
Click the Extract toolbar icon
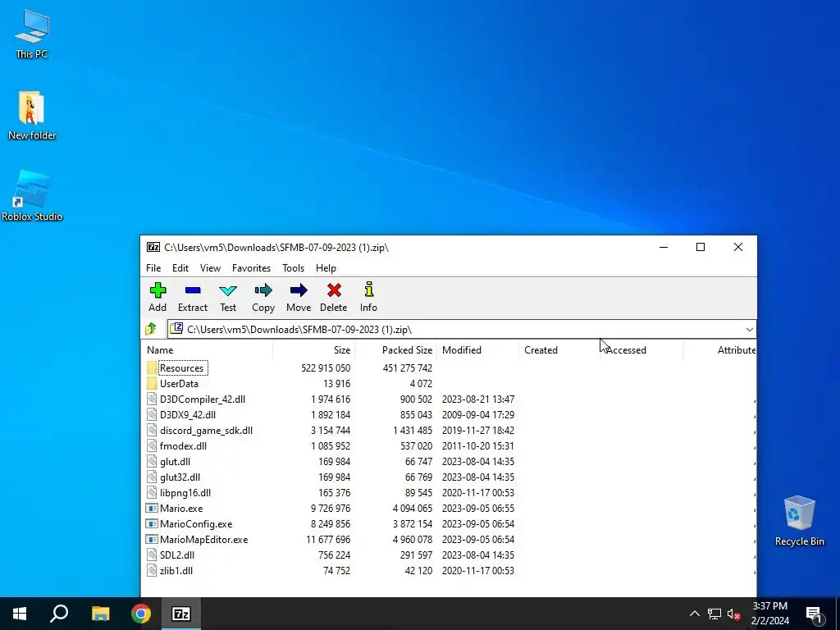193,291
